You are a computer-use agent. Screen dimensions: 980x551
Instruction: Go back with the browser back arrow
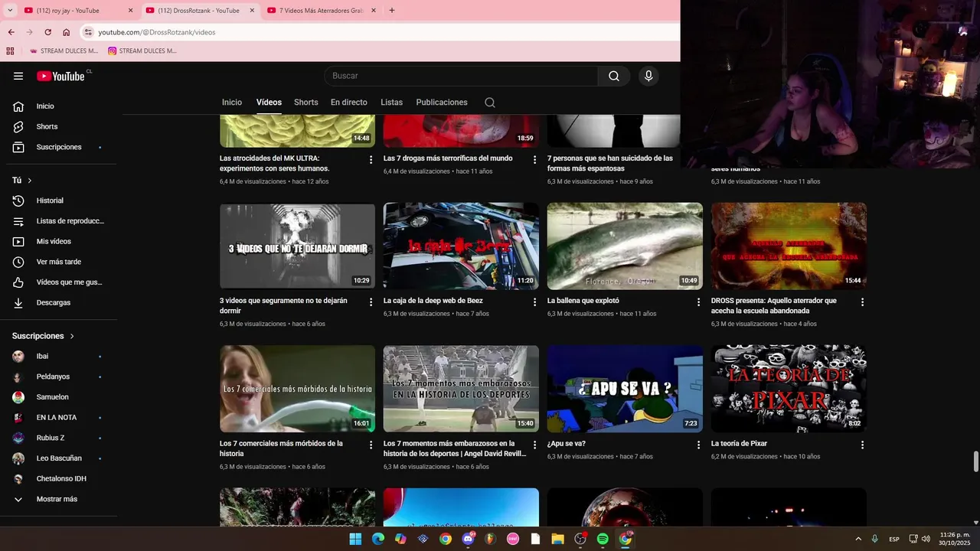click(x=11, y=32)
